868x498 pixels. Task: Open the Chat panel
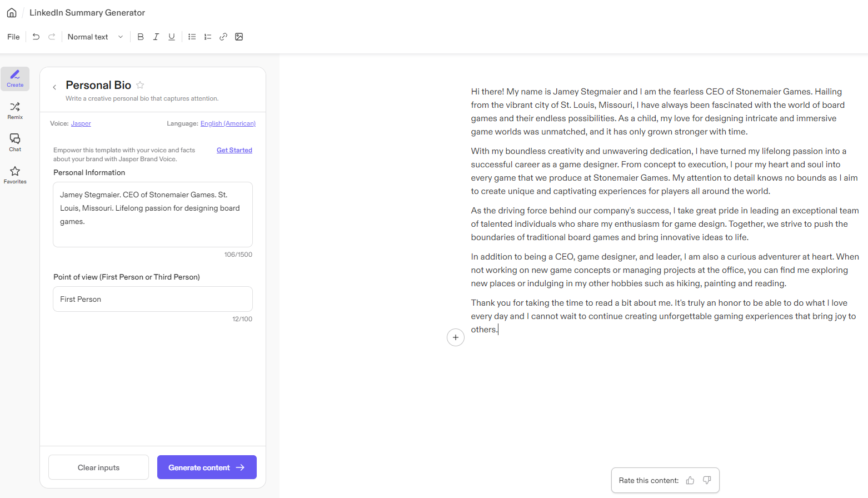14,142
